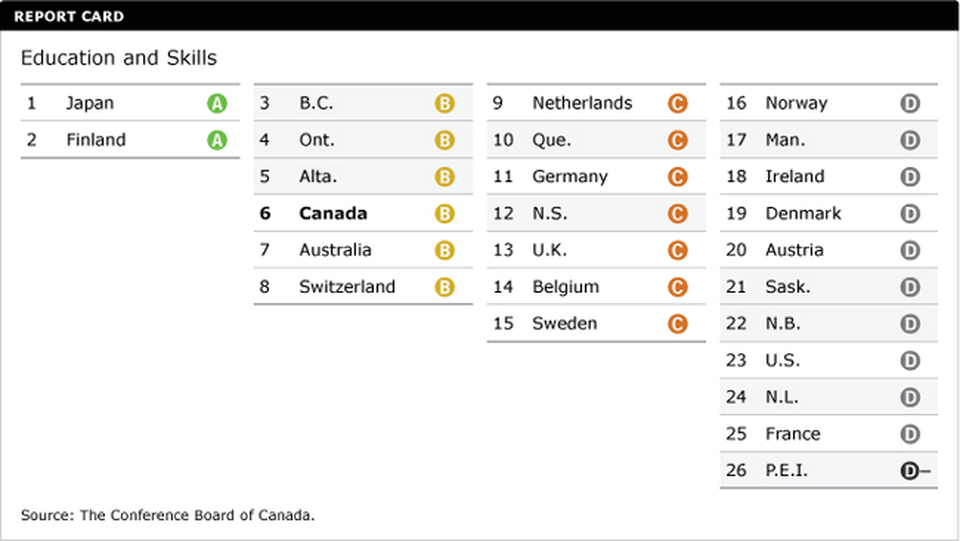This screenshot has width=960, height=541.
Task: Click the orange C grade icon for Netherlands
Action: coord(677,104)
